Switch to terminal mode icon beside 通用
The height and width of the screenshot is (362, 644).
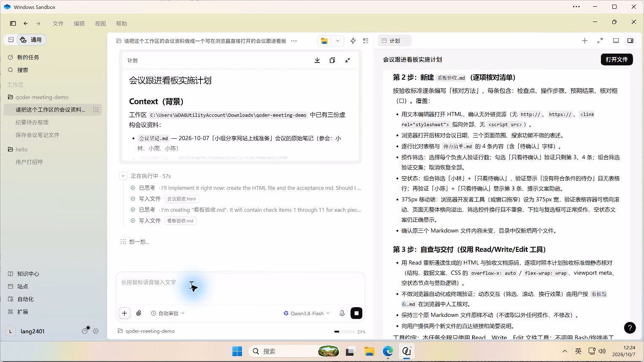[11, 40]
